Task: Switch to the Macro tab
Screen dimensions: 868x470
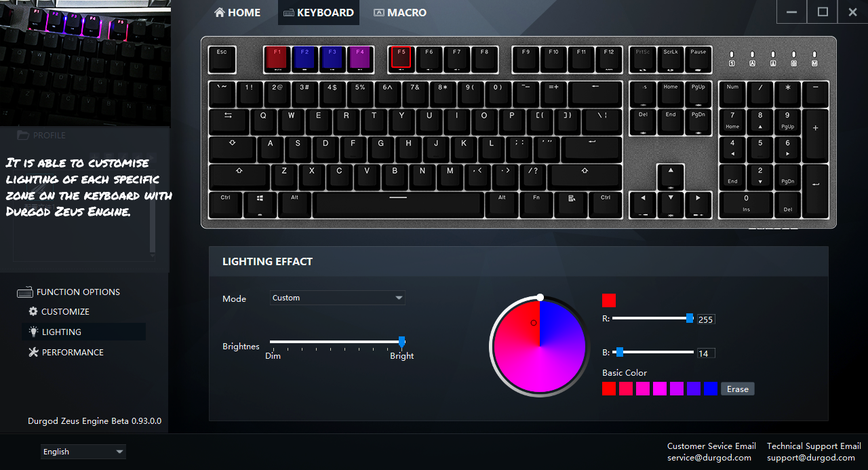Action: pos(399,12)
